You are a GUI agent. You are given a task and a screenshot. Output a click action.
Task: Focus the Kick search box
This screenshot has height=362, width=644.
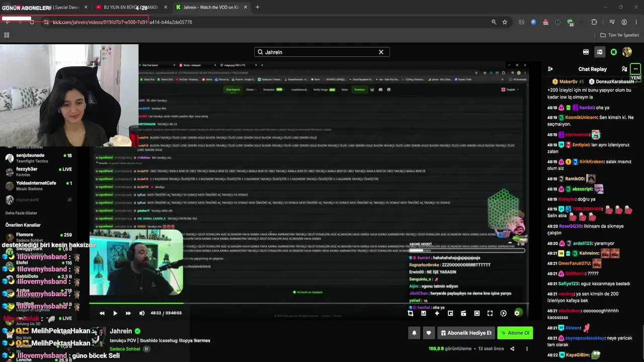point(322,52)
